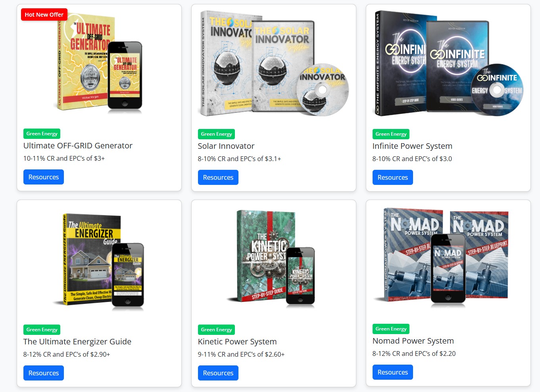The height and width of the screenshot is (392, 540).
Task: Select Green Energy tag on Ultimate Energizer Guide
Action: (x=42, y=330)
